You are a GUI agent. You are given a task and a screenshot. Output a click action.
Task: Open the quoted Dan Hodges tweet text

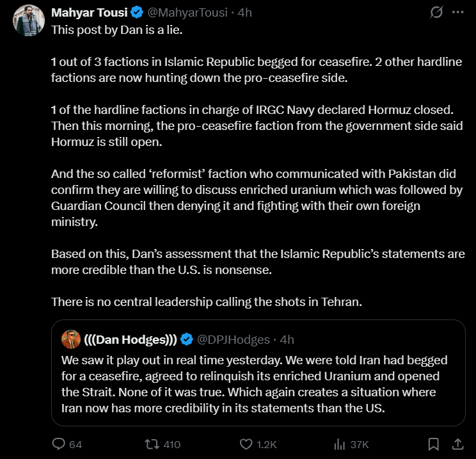[256, 384]
